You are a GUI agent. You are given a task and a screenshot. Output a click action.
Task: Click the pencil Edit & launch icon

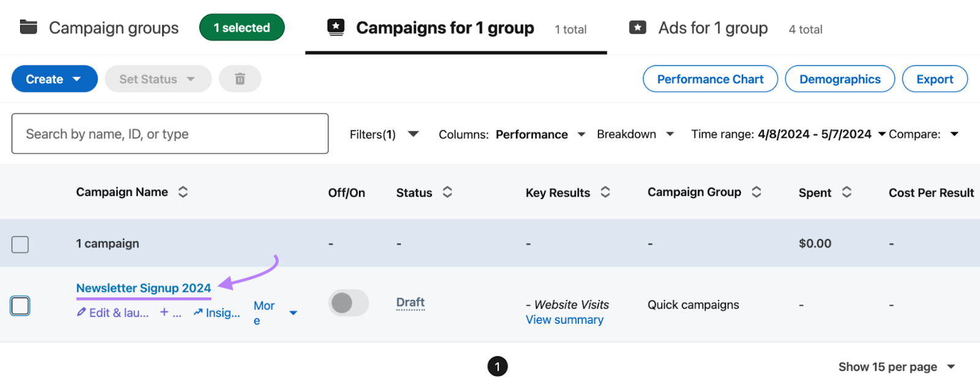[80, 312]
